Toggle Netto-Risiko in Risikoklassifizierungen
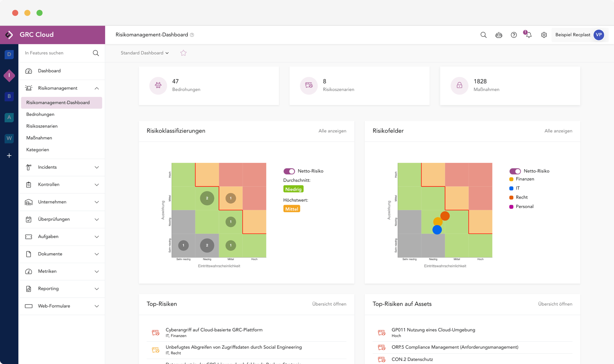This screenshot has height=364, width=614. point(289,171)
